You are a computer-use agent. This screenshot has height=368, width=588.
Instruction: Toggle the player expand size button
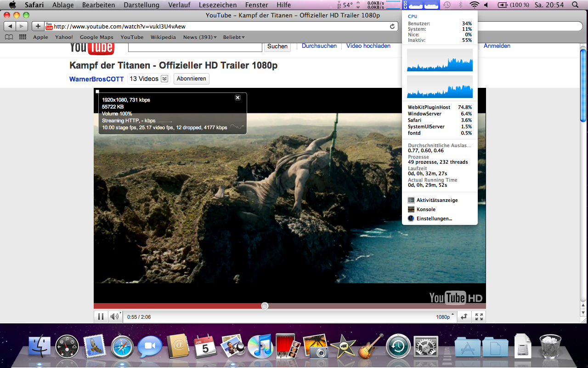click(464, 316)
